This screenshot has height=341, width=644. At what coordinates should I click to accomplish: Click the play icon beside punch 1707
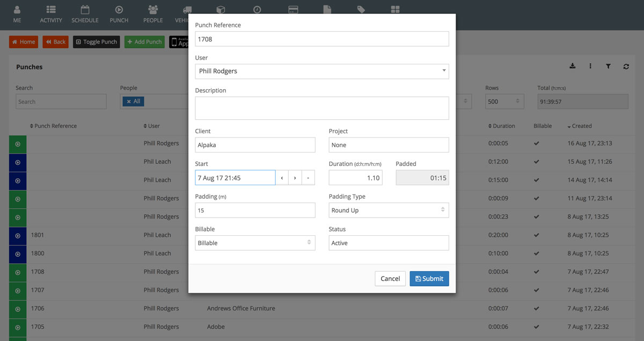18,290
